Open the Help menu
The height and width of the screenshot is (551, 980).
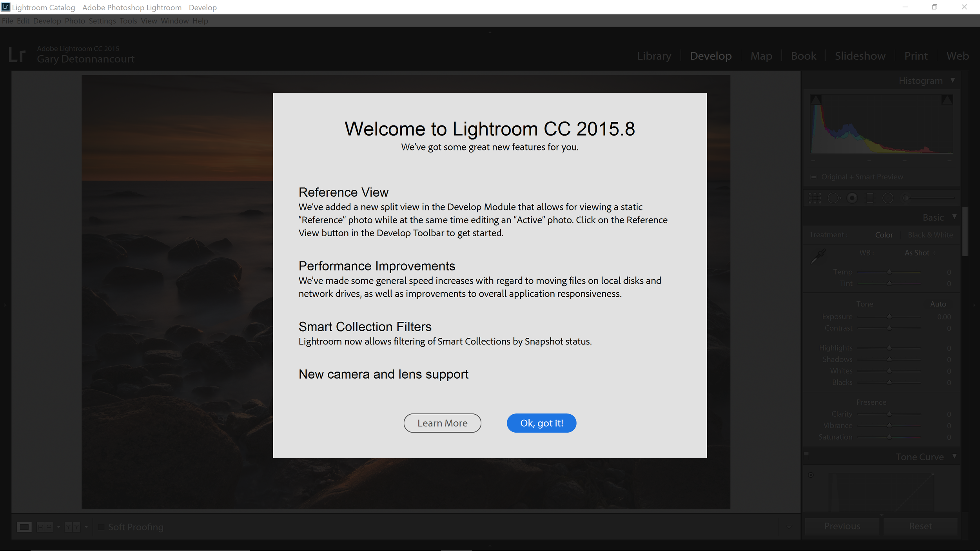coord(200,21)
